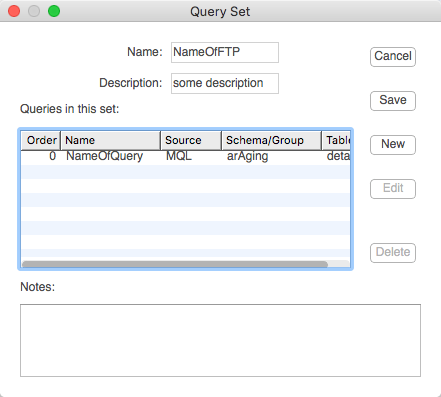
Task: Zoom the window with green button
Action: [54, 11]
